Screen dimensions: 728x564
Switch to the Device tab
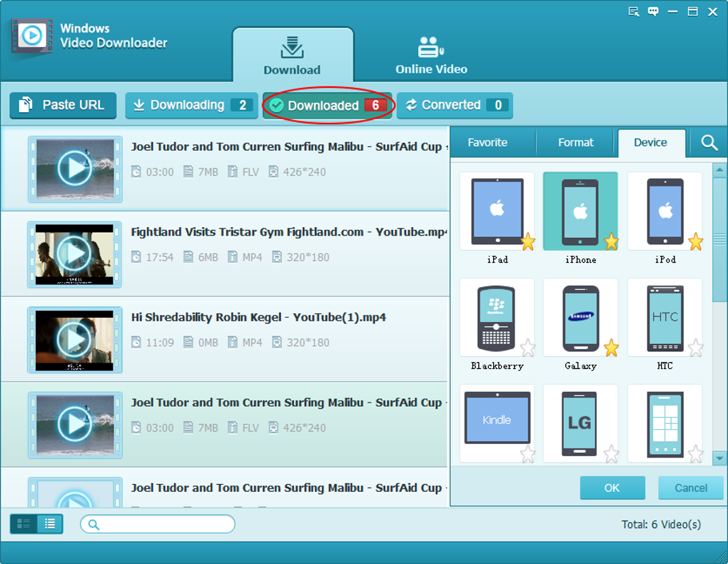650,143
